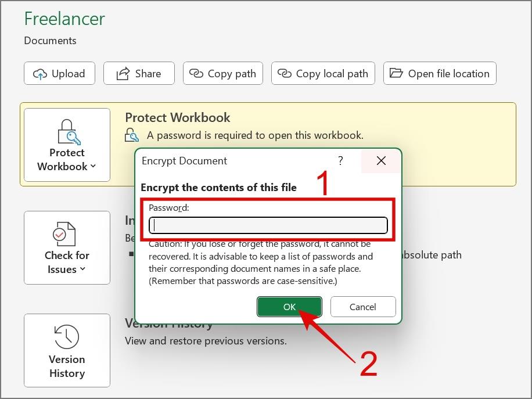Open the Protect Workbook dropdown
This screenshot has height=399, width=532.
(x=67, y=145)
